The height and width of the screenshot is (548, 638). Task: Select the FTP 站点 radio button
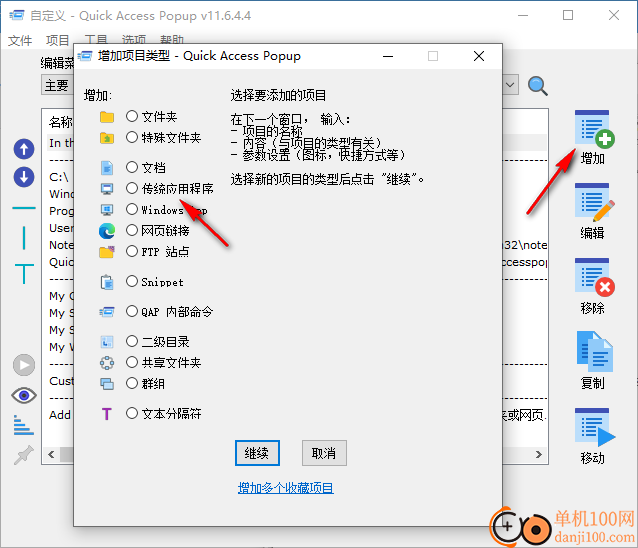(x=131, y=251)
